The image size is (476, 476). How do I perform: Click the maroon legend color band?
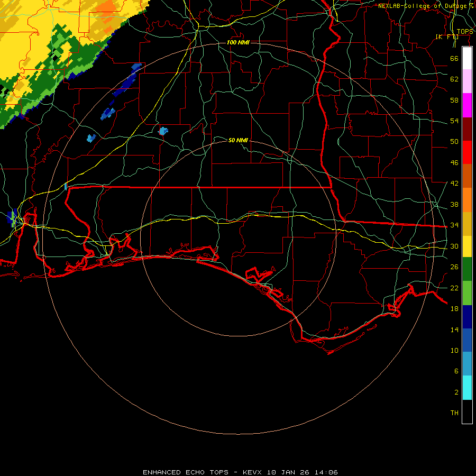(x=467, y=129)
